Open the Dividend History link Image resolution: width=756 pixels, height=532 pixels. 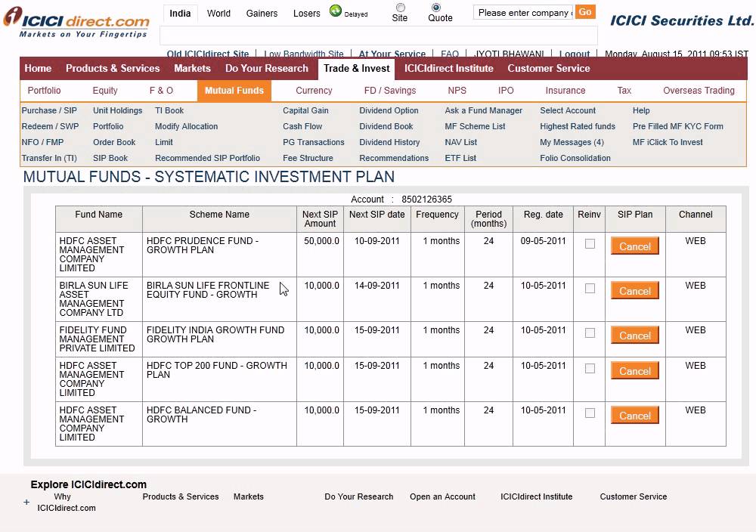point(389,142)
